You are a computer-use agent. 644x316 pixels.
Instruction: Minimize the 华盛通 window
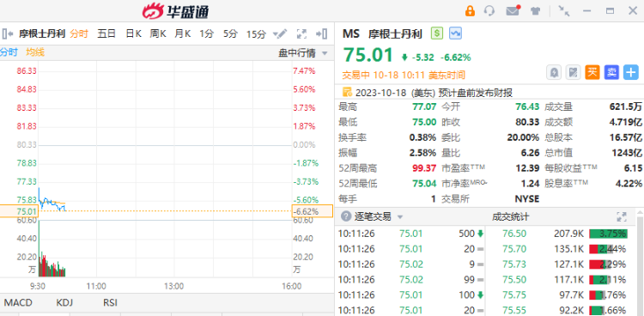587,11
